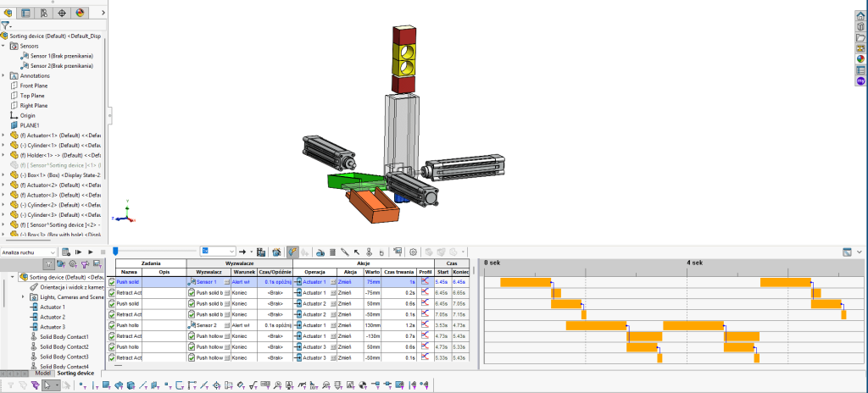This screenshot has height=393, width=868.
Task: Expand the Annotations tree node
Action: point(3,75)
